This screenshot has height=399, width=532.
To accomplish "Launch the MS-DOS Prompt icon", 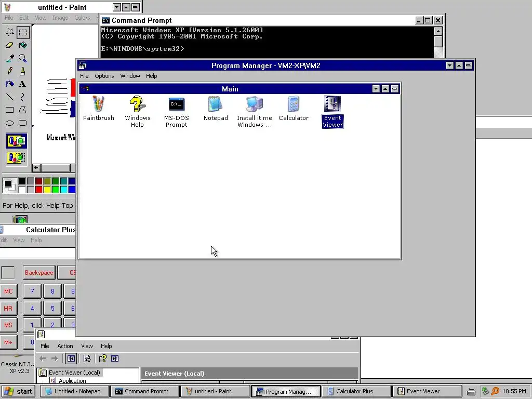I will tap(176, 112).
